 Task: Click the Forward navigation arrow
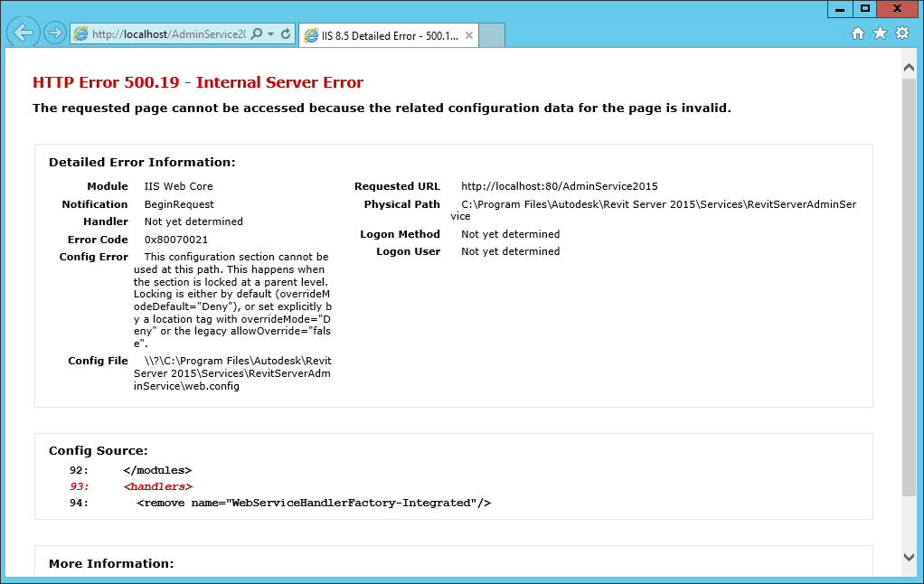53,33
